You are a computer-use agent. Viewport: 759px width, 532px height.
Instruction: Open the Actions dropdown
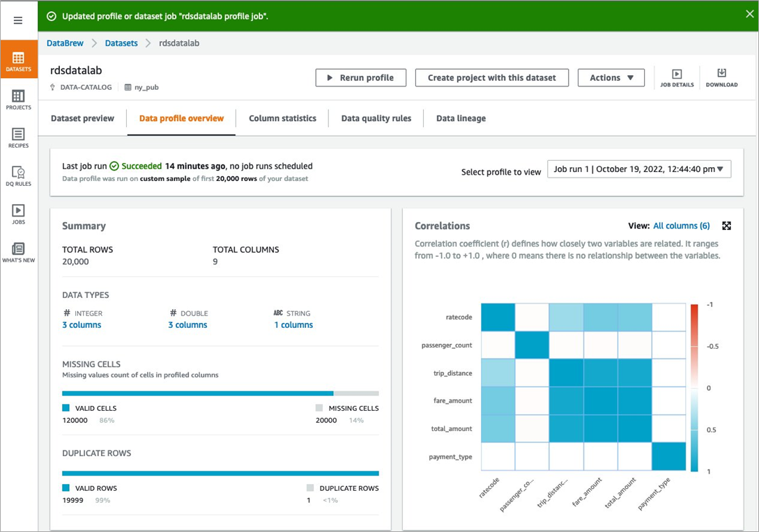click(x=611, y=78)
